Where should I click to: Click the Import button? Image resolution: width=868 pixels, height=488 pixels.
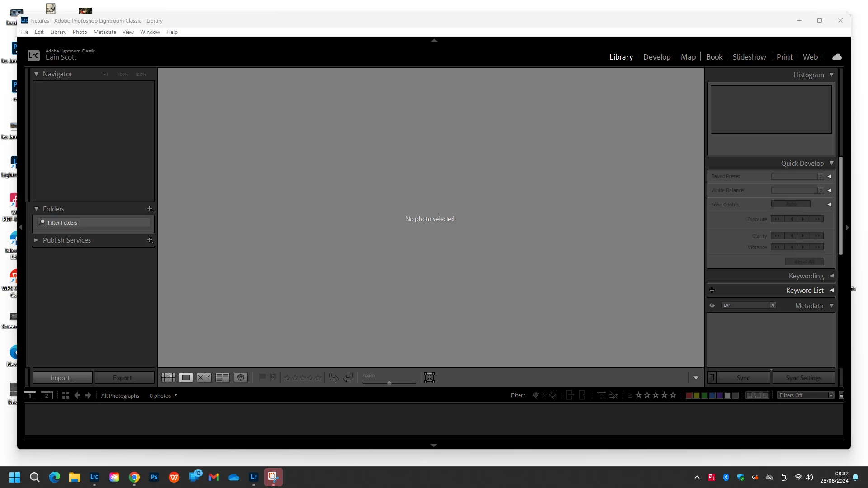pyautogui.click(x=62, y=378)
